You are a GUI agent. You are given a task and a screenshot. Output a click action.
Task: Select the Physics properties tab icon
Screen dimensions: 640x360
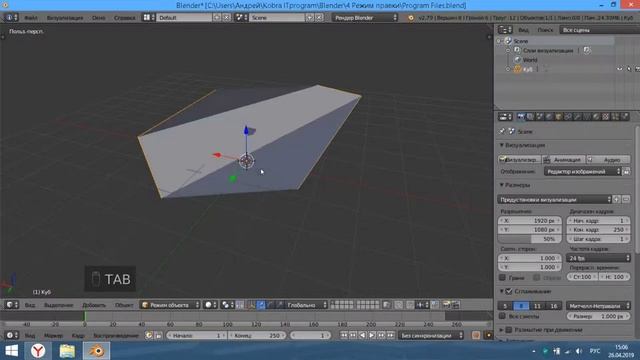pos(624,117)
